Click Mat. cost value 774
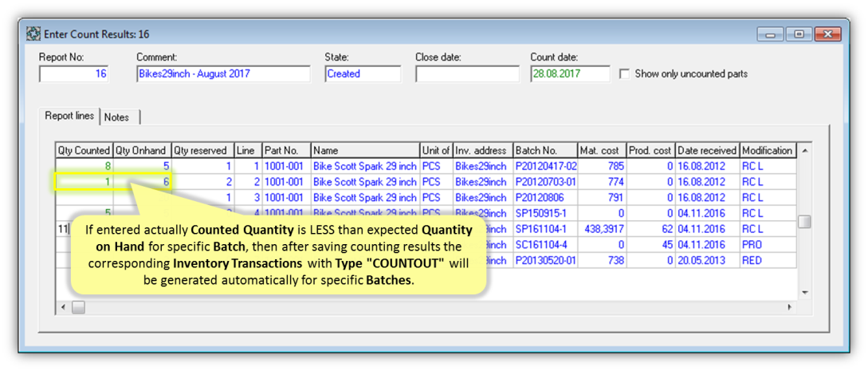Screen dimensions: 868x371 coord(602,181)
